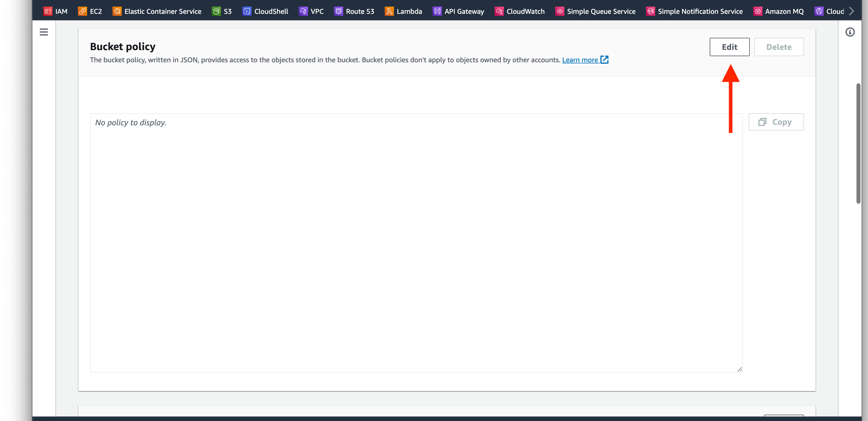Open VPC favorite label

click(317, 12)
